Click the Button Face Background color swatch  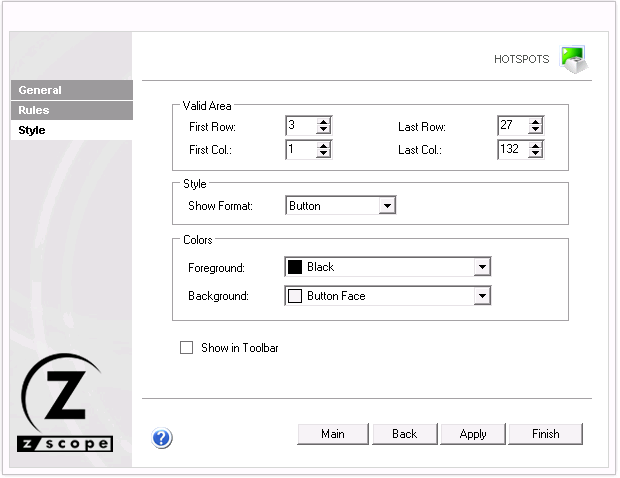click(295, 296)
